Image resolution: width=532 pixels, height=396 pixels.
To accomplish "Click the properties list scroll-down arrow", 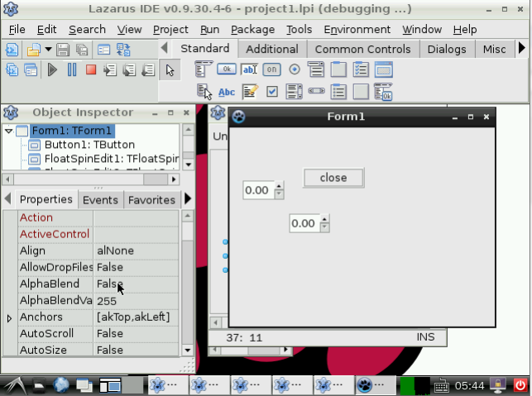I will tap(188, 351).
